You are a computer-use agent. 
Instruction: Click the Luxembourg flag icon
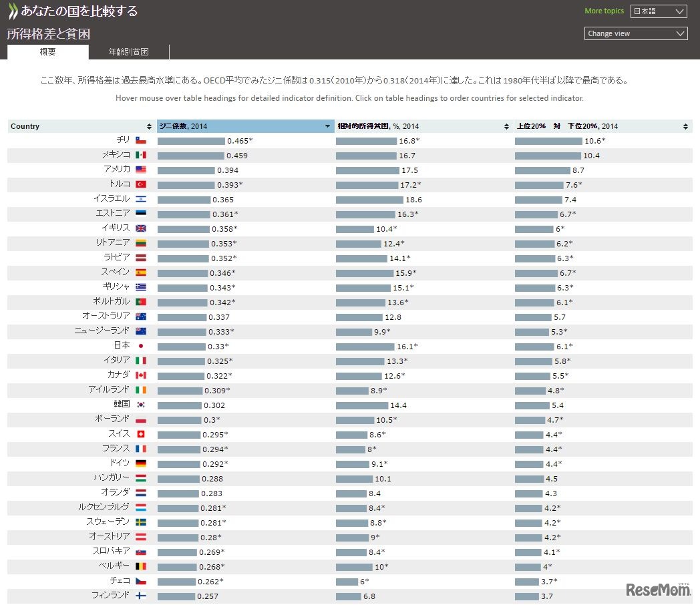pyautogui.click(x=141, y=508)
